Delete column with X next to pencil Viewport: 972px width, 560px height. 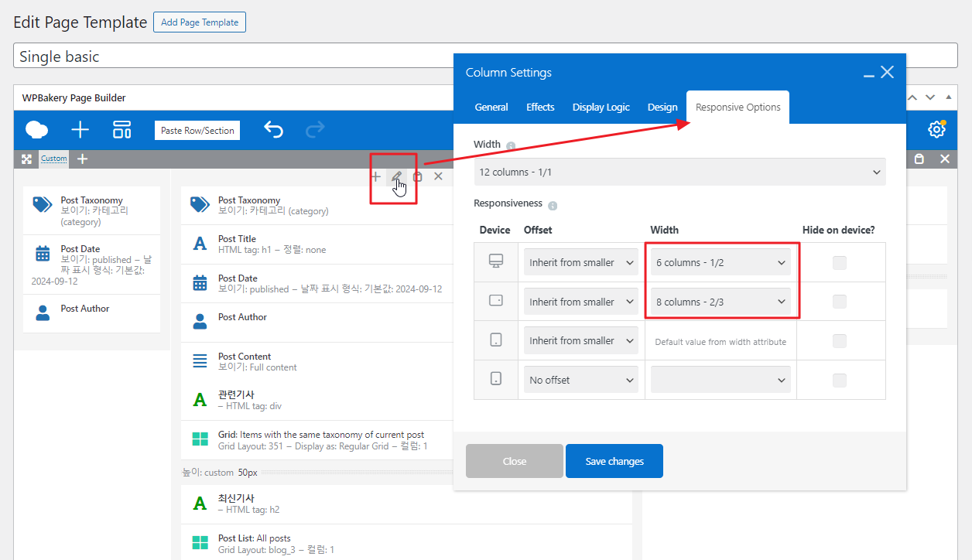click(x=438, y=176)
